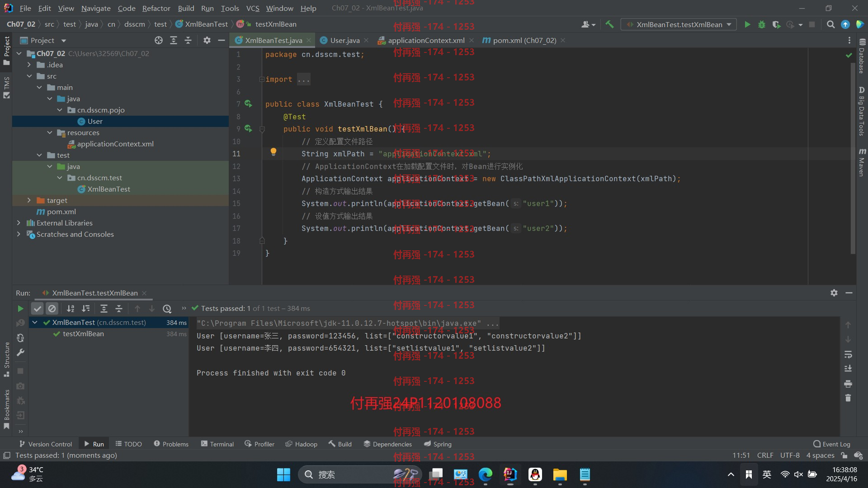Expand the target folder

[29, 200]
